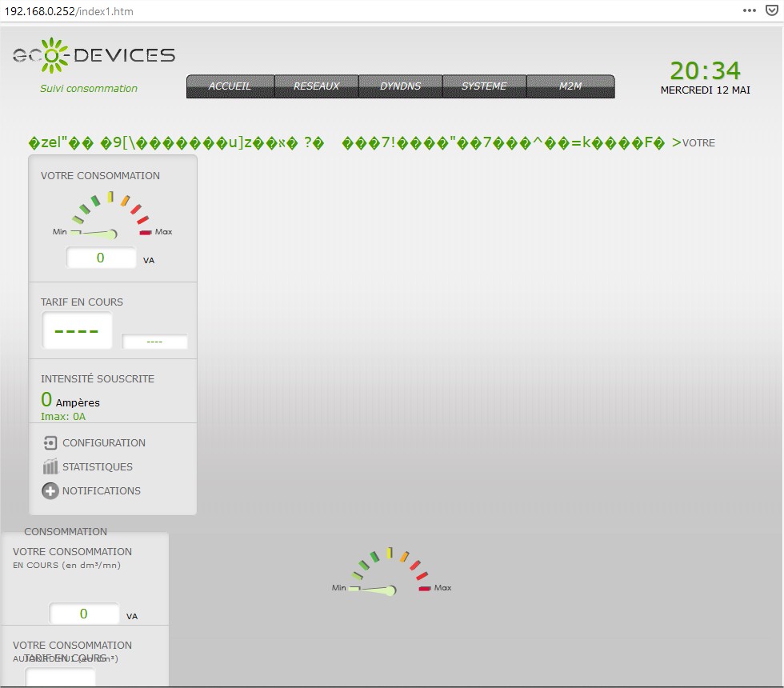
Task: Select the SYSTEME tab
Action: pyautogui.click(x=484, y=86)
